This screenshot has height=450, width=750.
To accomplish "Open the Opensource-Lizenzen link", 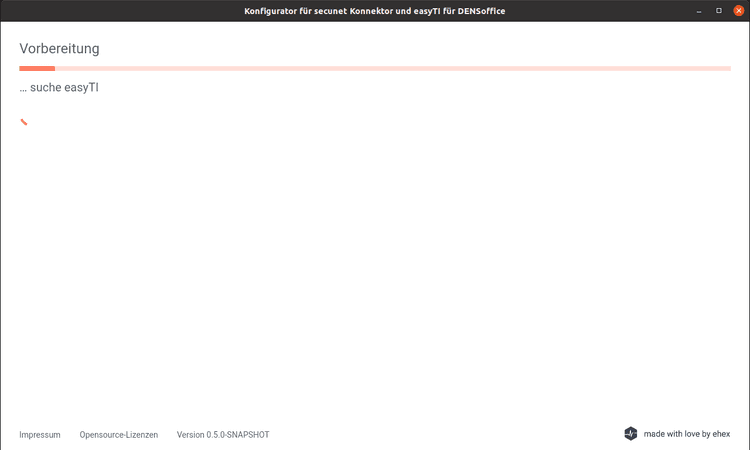I will coord(118,435).
